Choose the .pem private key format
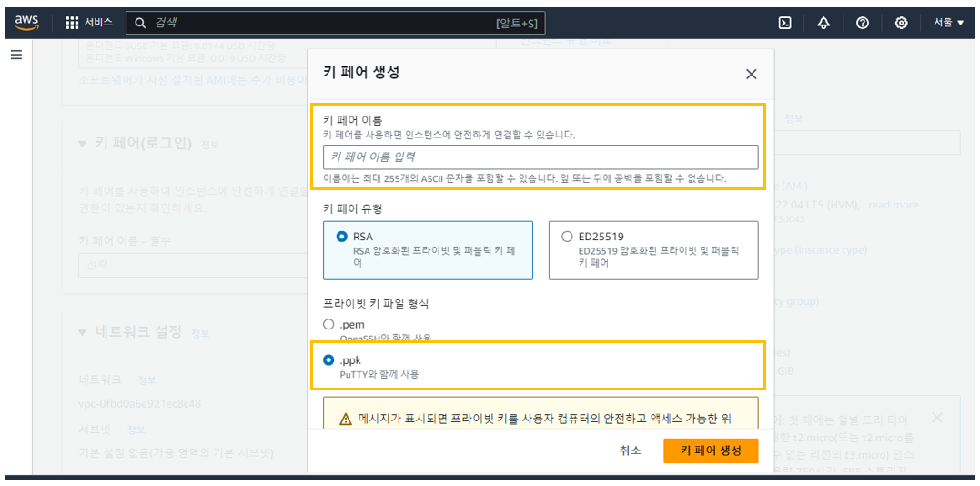 [x=328, y=325]
